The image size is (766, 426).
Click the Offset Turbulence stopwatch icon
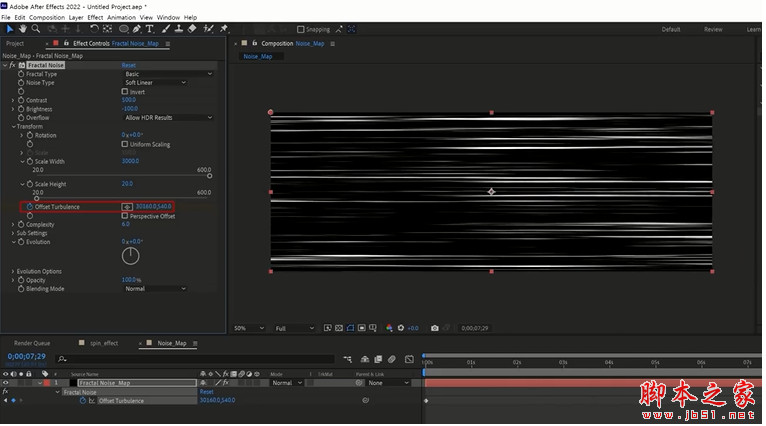29,207
